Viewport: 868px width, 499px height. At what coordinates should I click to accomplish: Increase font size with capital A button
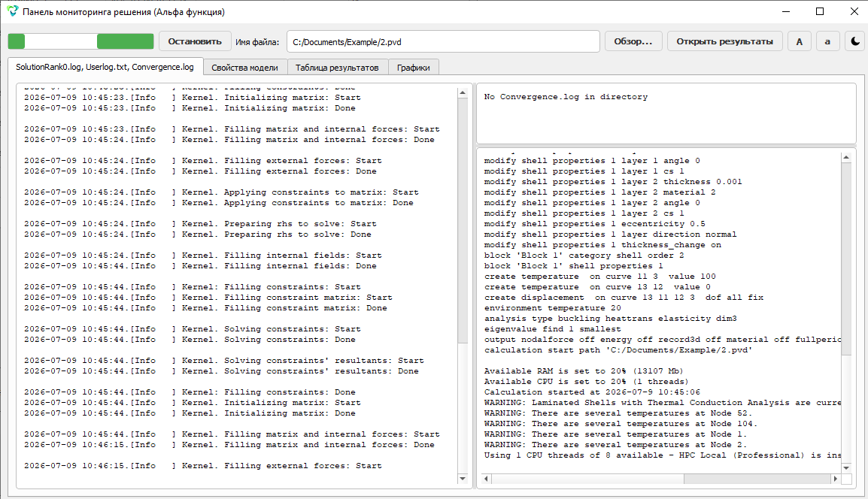click(800, 41)
